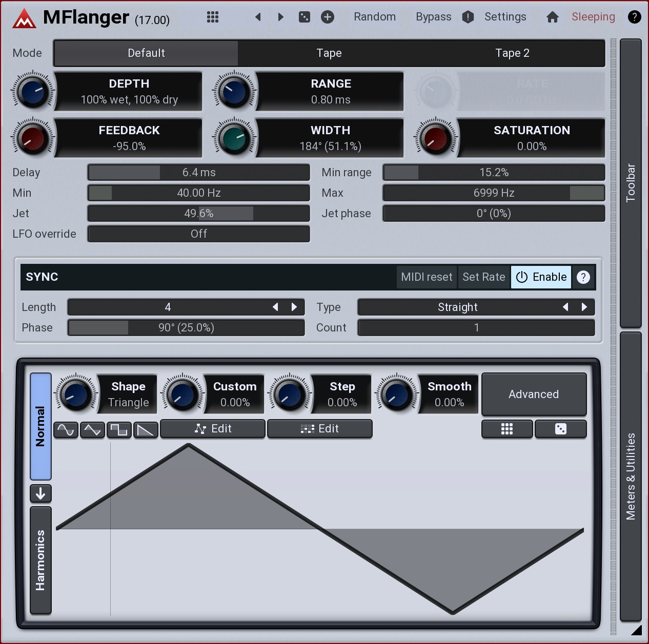Image resolution: width=649 pixels, height=644 pixels.
Task: Increase sync Length with right arrow
Action: 294,307
